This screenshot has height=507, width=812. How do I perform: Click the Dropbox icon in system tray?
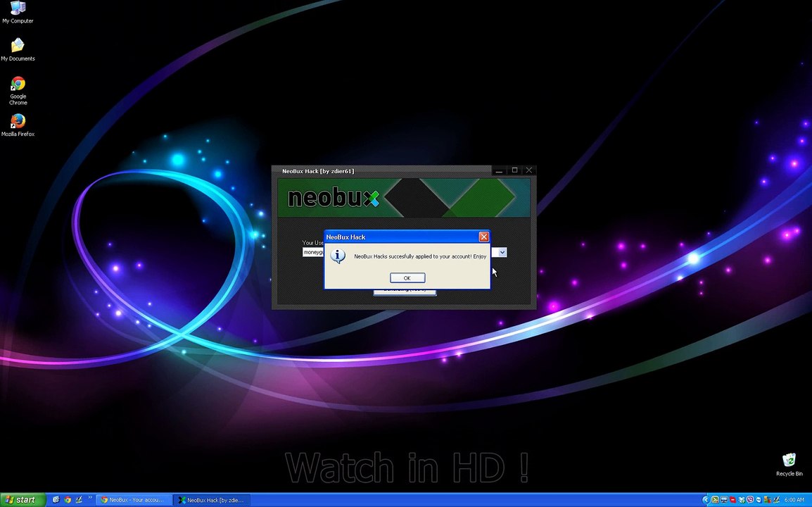(x=742, y=500)
